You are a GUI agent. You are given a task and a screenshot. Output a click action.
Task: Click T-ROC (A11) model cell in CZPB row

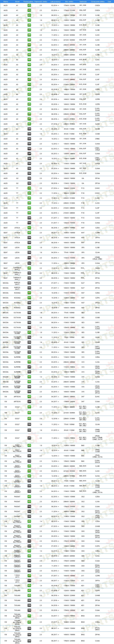pyautogui.click(x=17, y=576)
